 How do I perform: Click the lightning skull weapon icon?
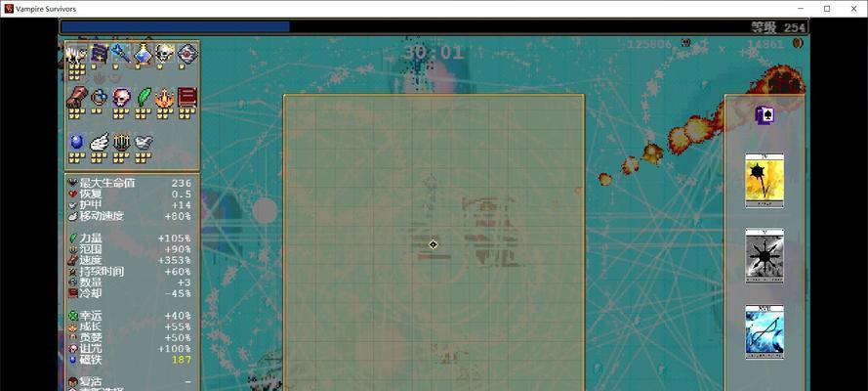pyautogui.click(x=165, y=53)
